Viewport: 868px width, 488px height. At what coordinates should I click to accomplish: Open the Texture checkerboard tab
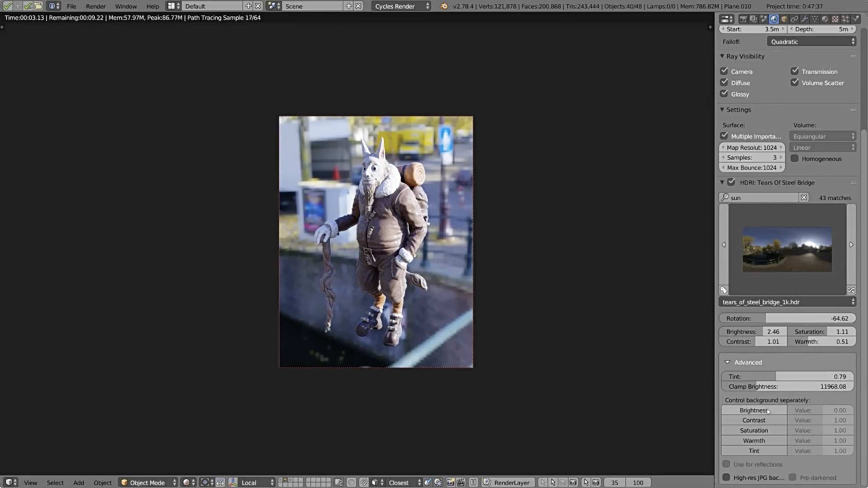[835, 19]
